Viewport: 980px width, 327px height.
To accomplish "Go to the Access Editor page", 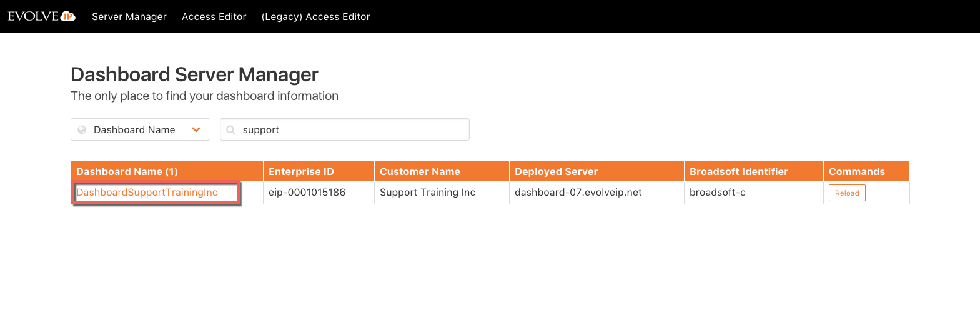I will point(214,17).
